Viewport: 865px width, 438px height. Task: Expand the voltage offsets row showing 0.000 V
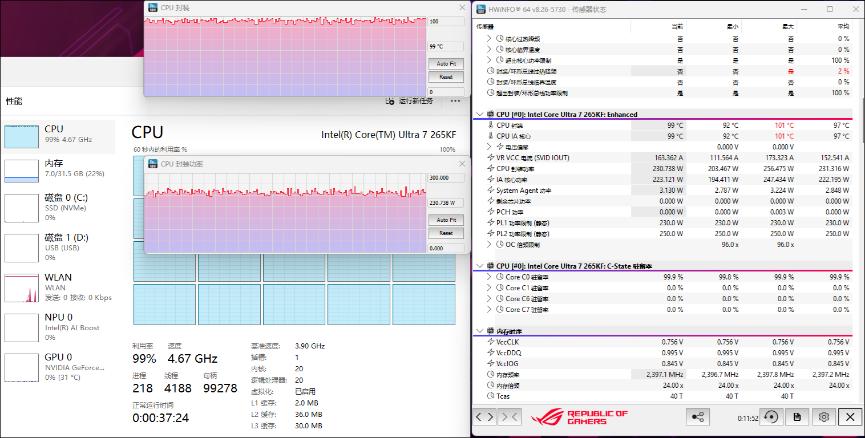pyautogui.click(x=489, y=147)
